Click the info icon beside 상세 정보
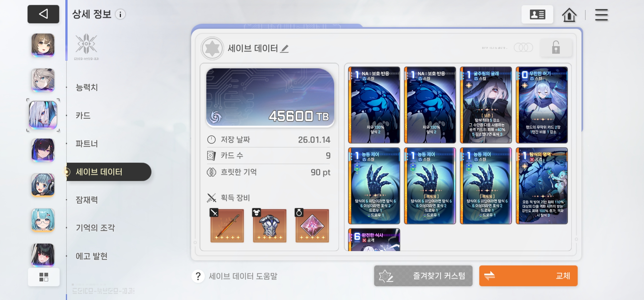 pos(120,14)
